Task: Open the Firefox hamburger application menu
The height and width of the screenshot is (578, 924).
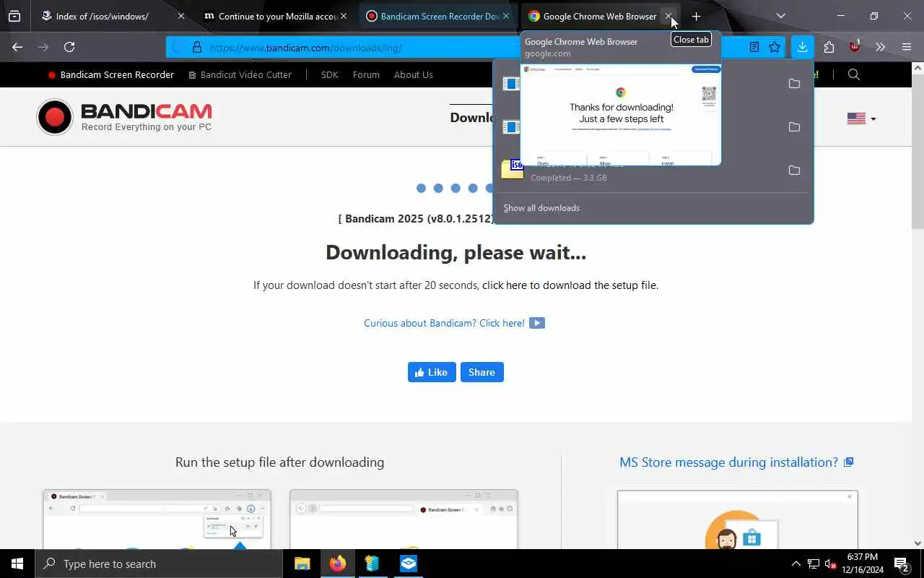Action: pyautogui.click(x=907, y=47)
